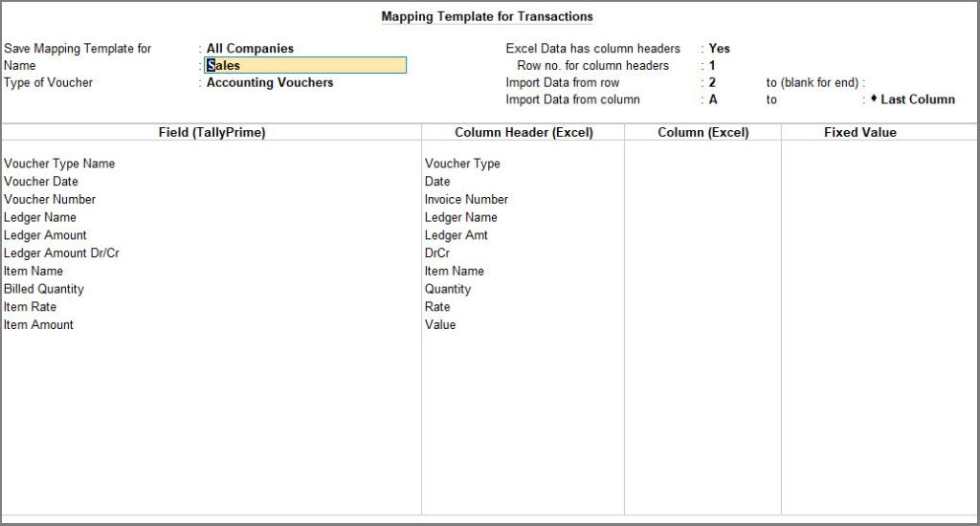
Task: Select the Ledger Amount Dr/Cr field row
Action: coord(61,253)
